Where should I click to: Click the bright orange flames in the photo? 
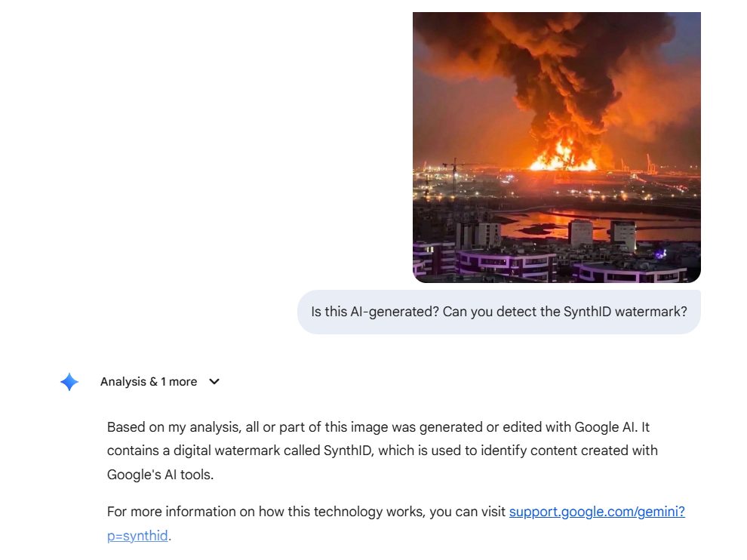pyautogui.click(x=562, y=157)
